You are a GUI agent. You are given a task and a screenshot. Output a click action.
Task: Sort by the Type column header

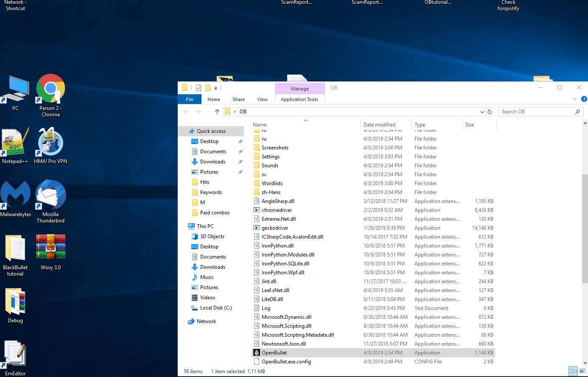437,125
